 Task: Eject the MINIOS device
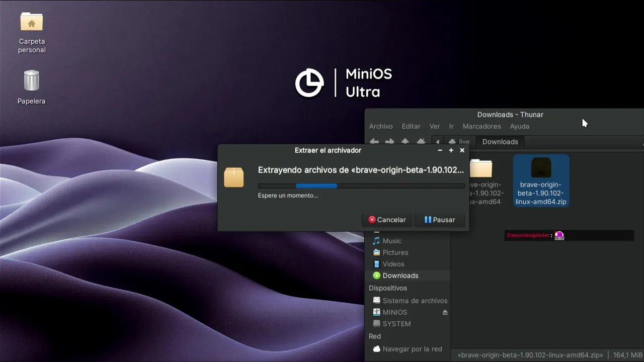click(x=445, y=312)
